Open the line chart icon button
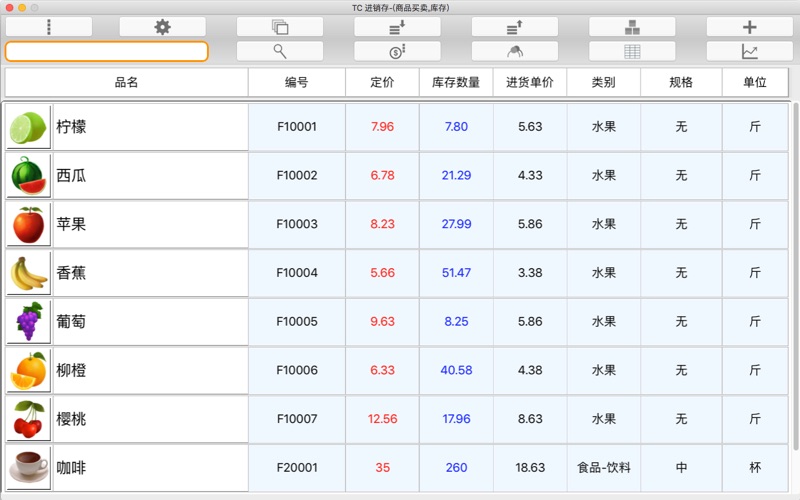 749,51
